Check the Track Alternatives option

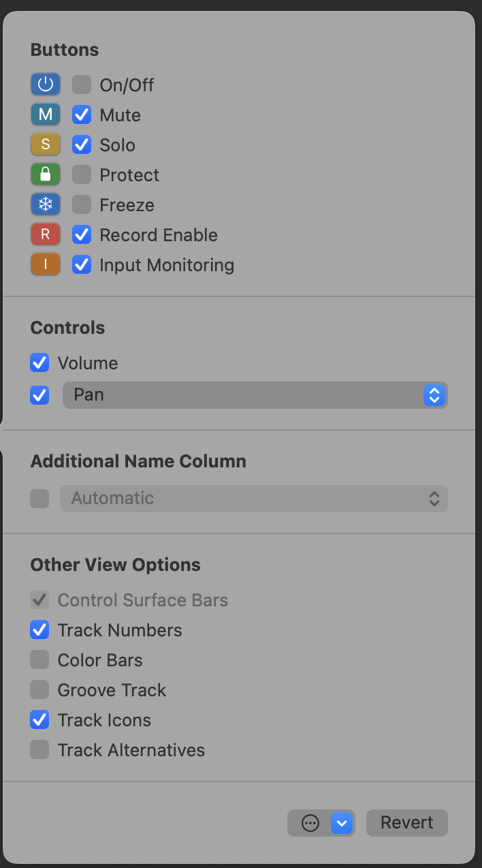[x=39, y=749]
